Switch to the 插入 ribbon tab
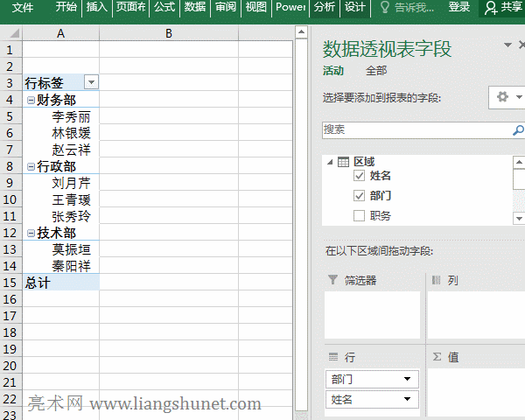The height and width of the screenshot is (420, 525). 97,7
